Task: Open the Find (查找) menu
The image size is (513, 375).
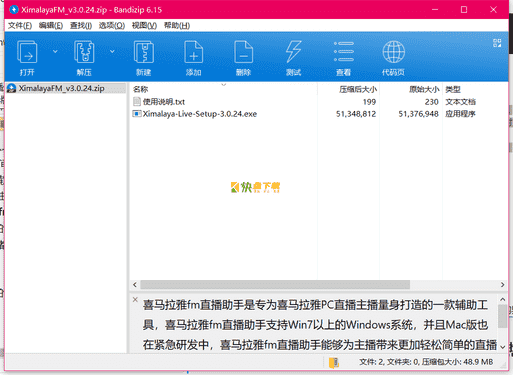Action: click(x=81, y=26)
